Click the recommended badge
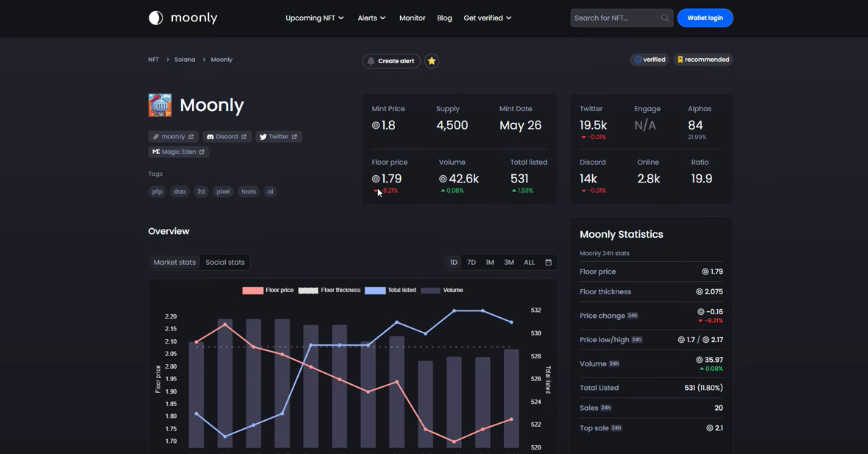868x454 pixels. click(703, 60)
